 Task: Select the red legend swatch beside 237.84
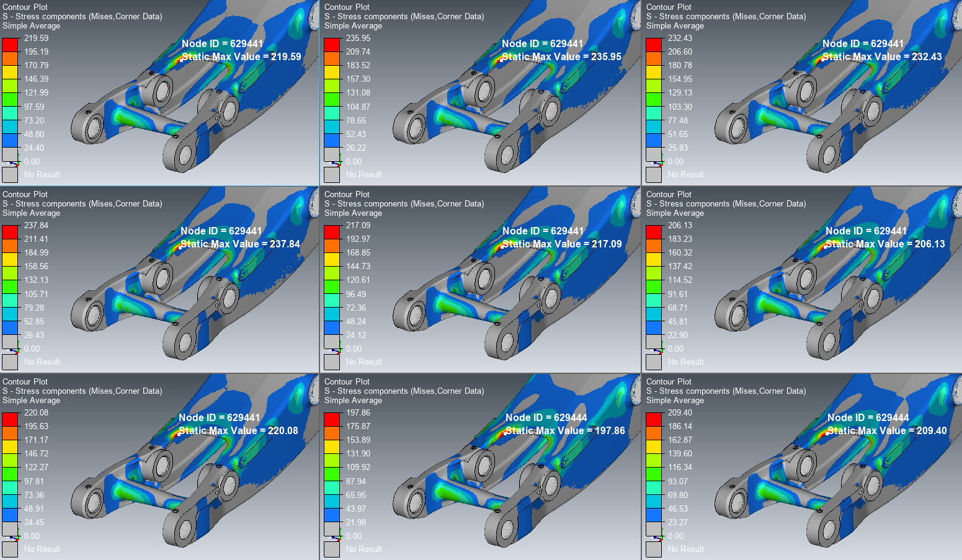click(10, 232)
